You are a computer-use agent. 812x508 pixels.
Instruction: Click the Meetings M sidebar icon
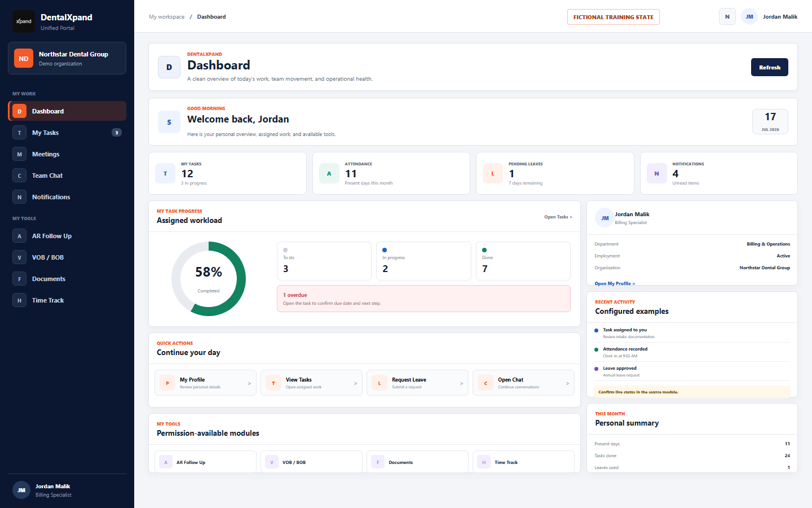click(19, 154)
